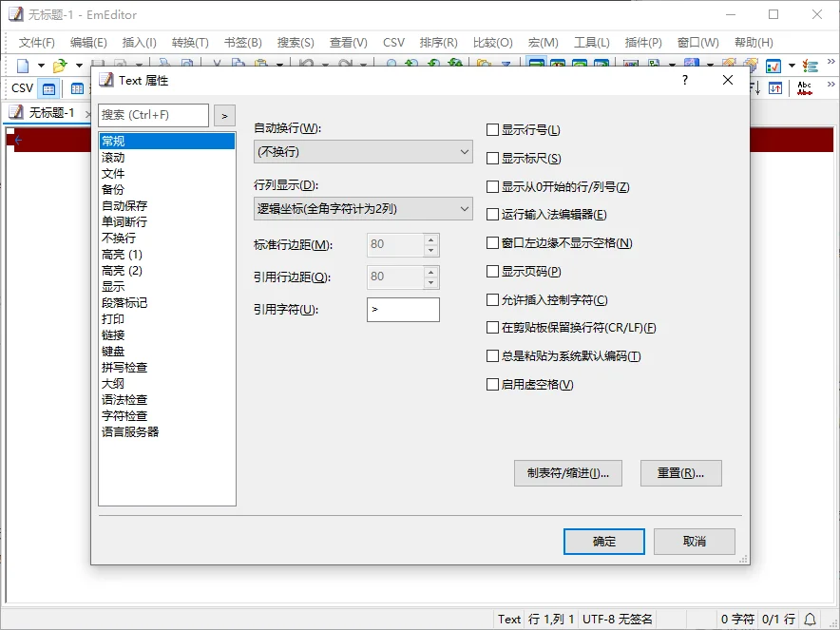Open the 帮助 menu

pyautogui.click(x=754, y=43)
